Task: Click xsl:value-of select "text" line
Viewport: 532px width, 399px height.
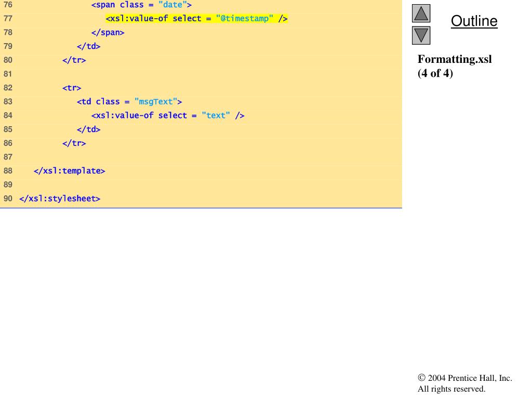Action: pyautogui.click(x=168, y=116)
